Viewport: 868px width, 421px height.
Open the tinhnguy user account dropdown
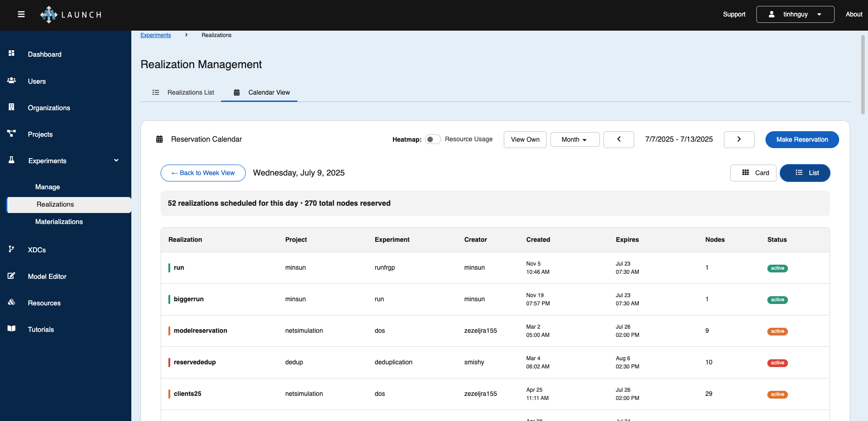795,14
